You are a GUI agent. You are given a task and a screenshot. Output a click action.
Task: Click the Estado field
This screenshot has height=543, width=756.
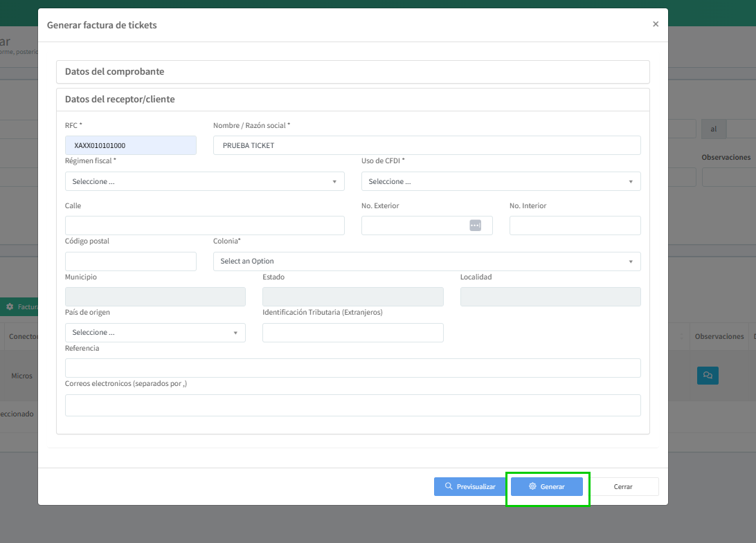[353, 297]
